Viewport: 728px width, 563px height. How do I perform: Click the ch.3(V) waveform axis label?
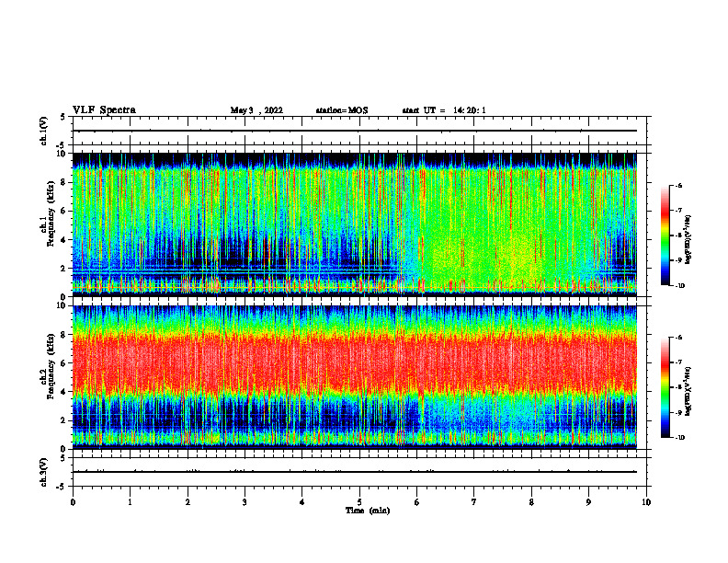44,472
